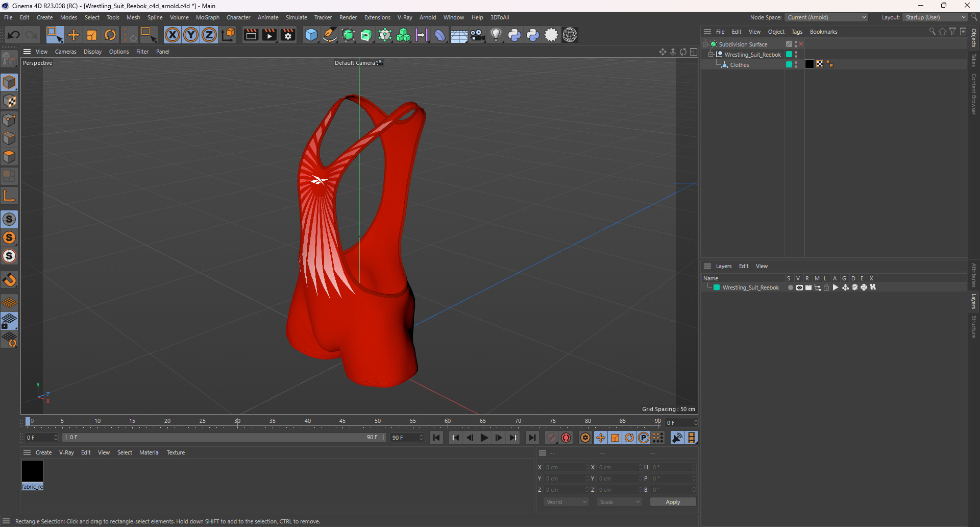The image size is (980, 527).
Task: Open Node Space dropdown
Action: (x=826, y=17)
